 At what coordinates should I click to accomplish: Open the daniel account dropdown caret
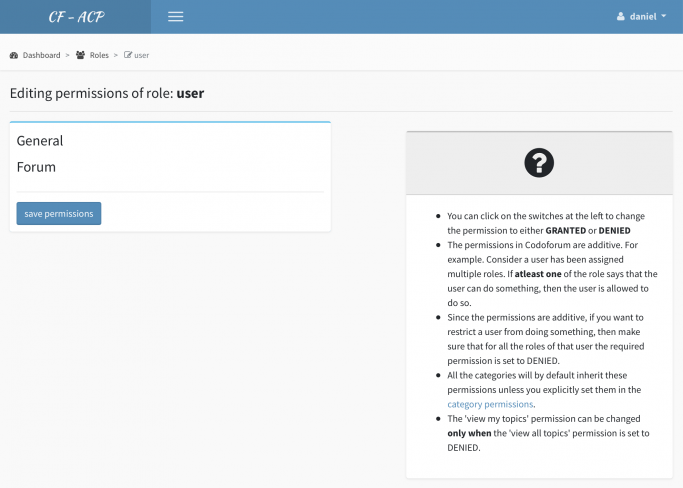pyautogui.click(x=663, y=16)
